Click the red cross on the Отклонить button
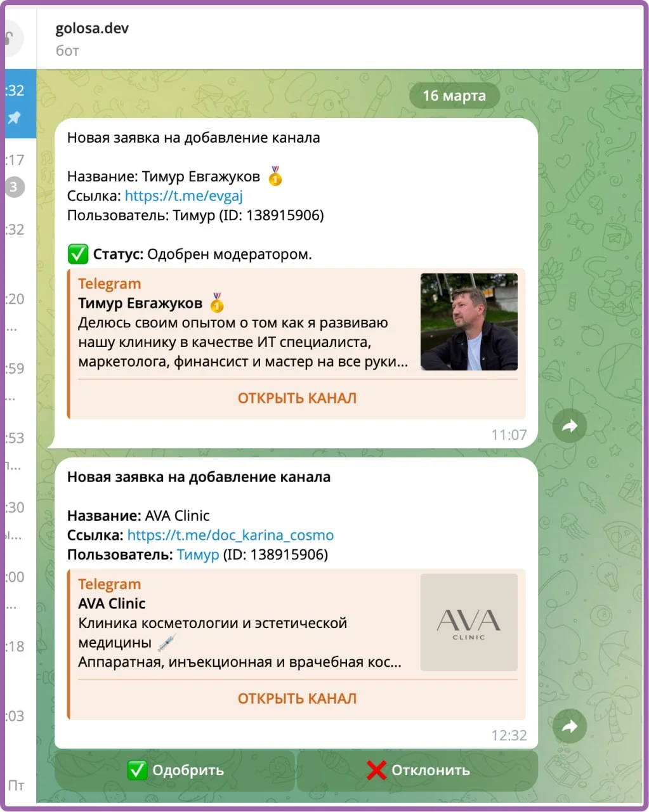649x812 pixels. pos(376,770)
